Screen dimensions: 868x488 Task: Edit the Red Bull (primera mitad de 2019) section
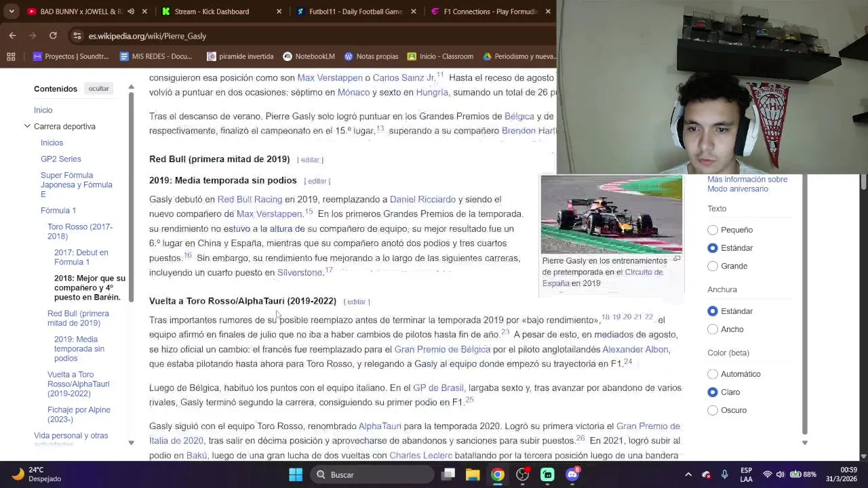tap(310, 160)
